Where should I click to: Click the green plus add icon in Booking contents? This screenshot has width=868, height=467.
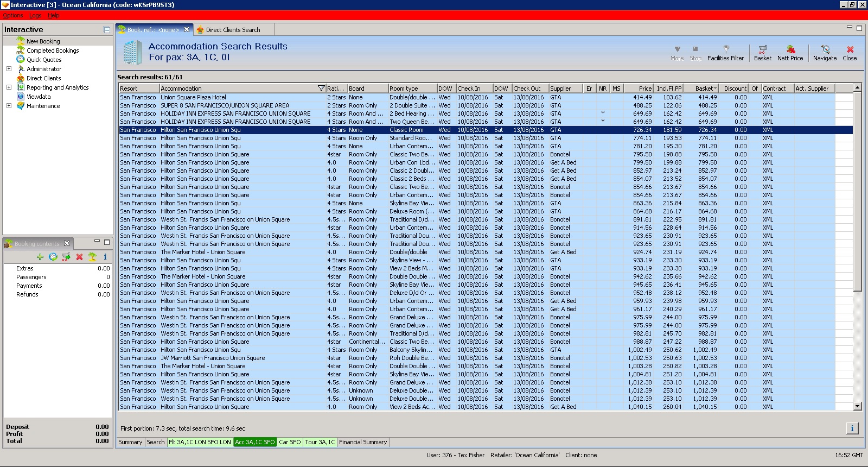click(40, 257)
